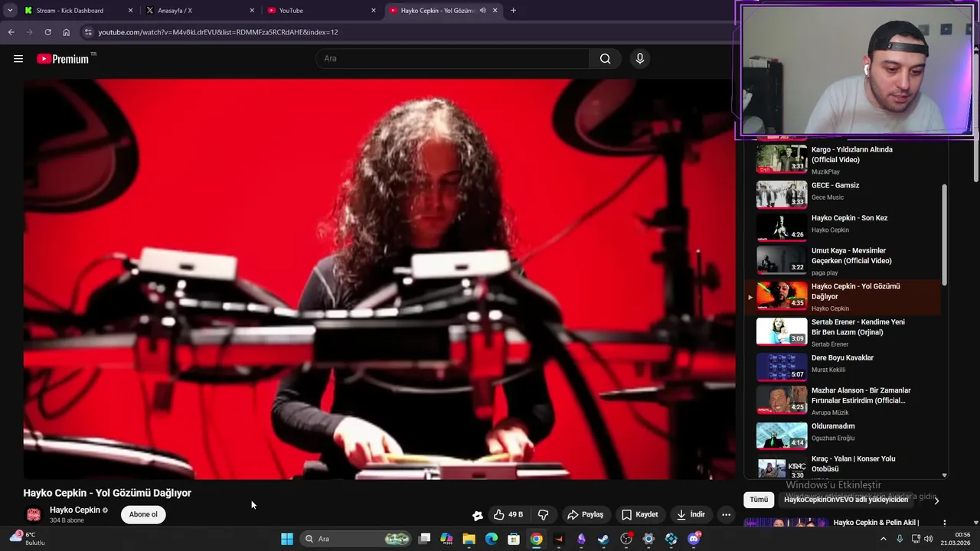The height and width of the screenshot is (551, 980).
Task: Select the Tümü filter chip
Action: pyautogui.click(x=759, y=499)
